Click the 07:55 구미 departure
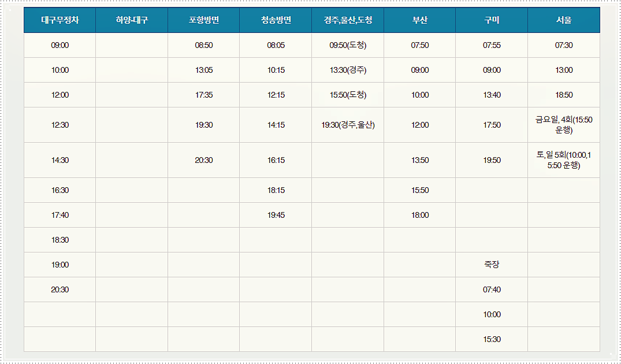The height and width of the screenshot is (364, 621). tap(492, 45)
